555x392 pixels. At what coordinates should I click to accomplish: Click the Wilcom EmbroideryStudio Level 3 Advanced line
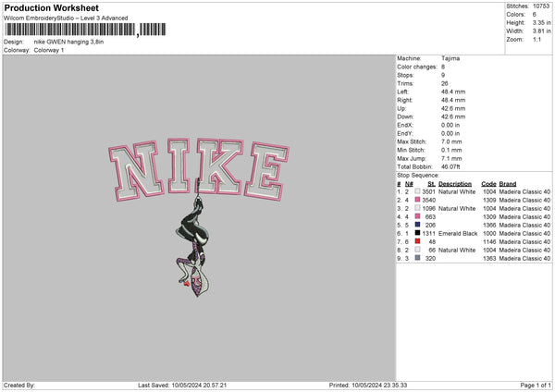[x=66, y=18]
